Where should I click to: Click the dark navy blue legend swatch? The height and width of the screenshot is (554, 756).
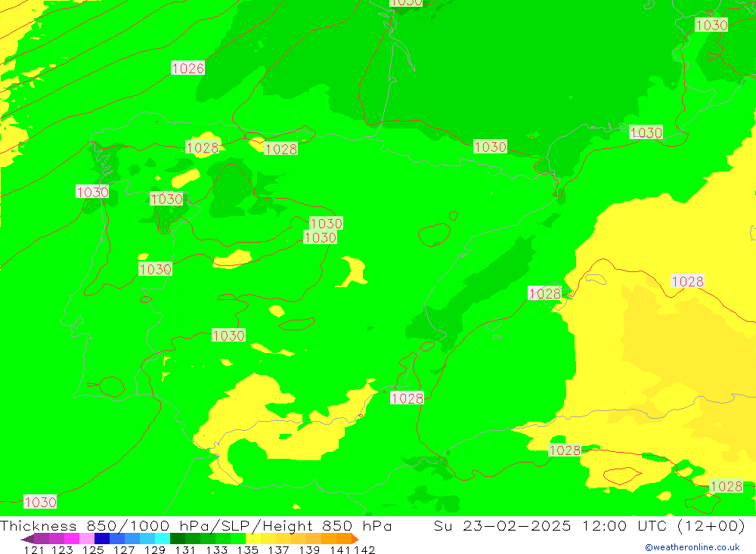(x=102, y=539)
